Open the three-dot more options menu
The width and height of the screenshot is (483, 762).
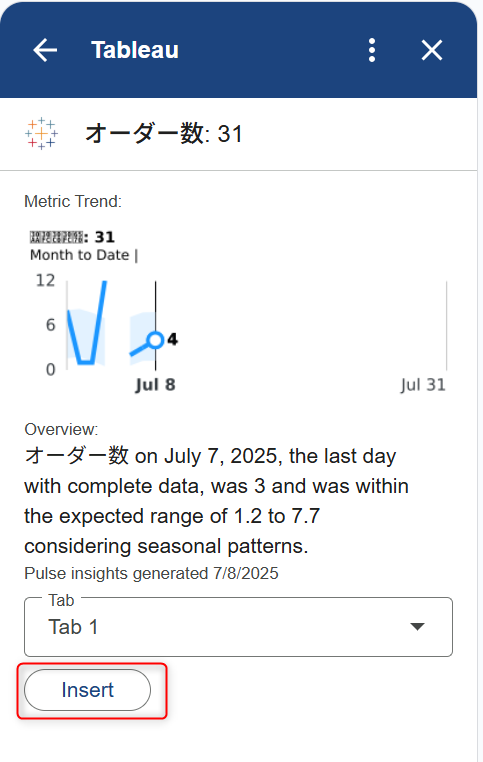click(x=372, y=50)
